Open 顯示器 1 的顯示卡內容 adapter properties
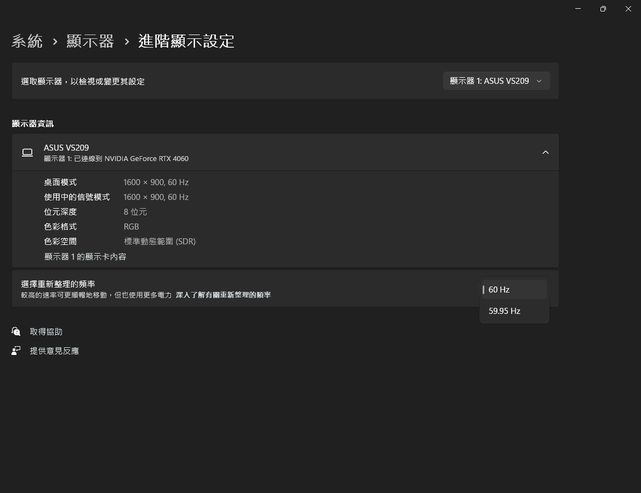The width and height of the screenshot is (641, 493). [85, 257]
